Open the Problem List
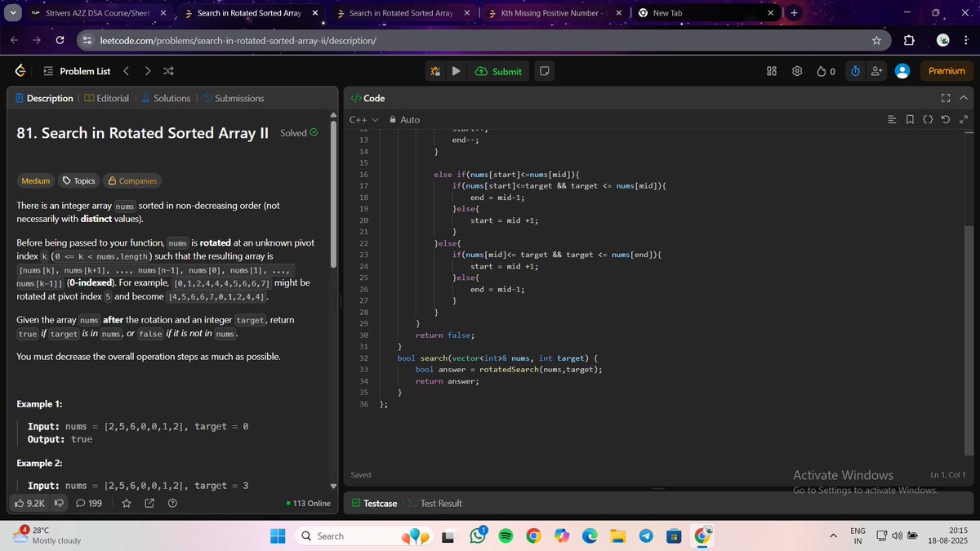Viewport: 980px width, 551px height. 77,72
